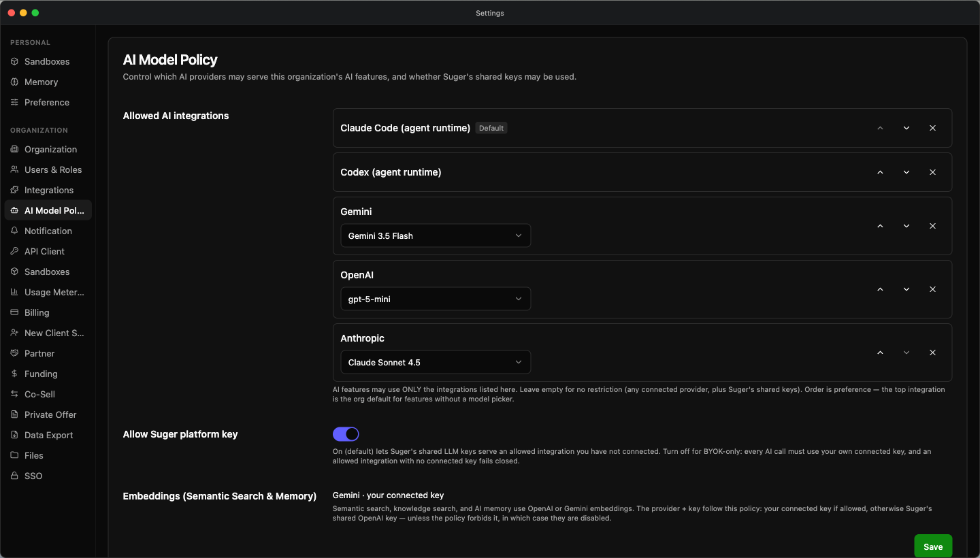Open Sandboxes under Organization section
Viewport: 980px width, 558px height.
coord(48,272)
